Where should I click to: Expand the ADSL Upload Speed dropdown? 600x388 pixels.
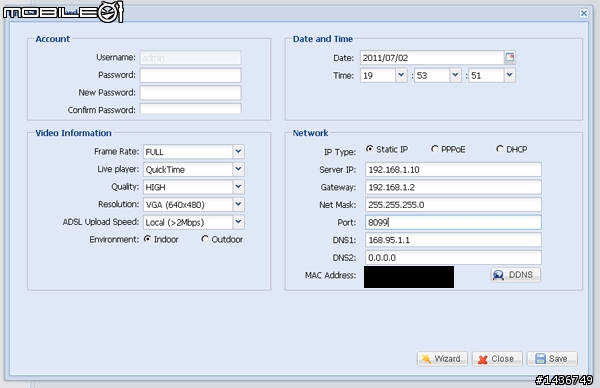[238, 222]
